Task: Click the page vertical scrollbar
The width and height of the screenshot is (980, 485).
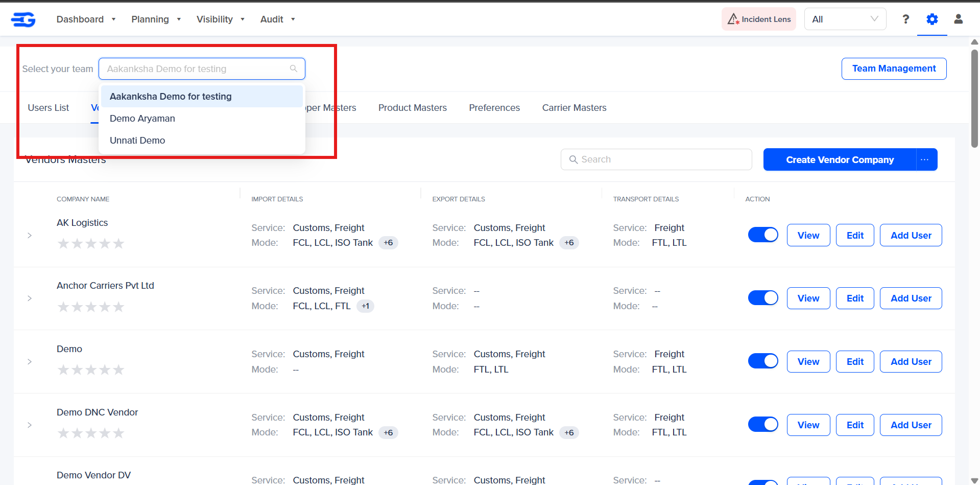Action: click(974, 98)
